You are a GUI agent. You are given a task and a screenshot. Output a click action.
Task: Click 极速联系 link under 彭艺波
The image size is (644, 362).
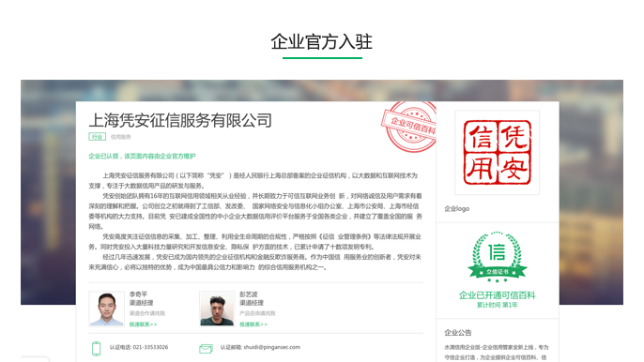[253, 324]
